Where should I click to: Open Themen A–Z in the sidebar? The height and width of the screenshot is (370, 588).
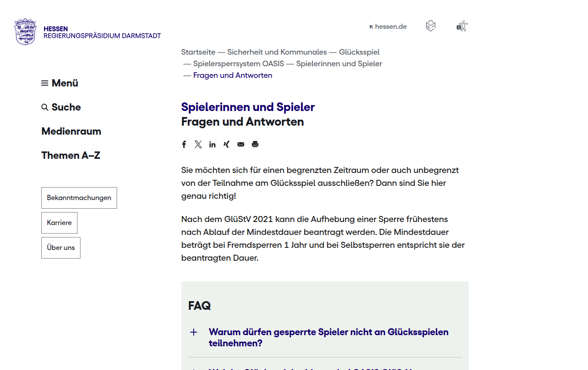pyautogui.click(x=71, y=155)
